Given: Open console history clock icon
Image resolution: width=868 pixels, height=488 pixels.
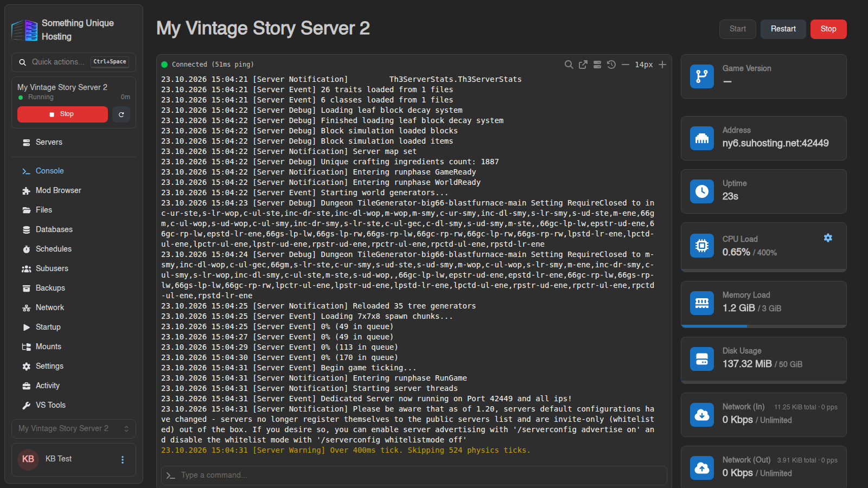Looking at the screenshot, I should (611, 65).
